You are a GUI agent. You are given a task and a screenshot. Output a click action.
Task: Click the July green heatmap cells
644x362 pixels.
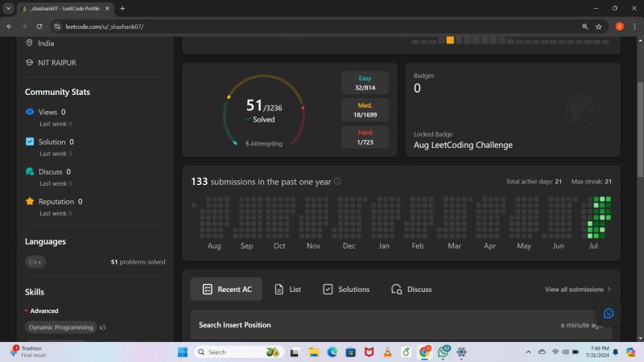point(599,217)
